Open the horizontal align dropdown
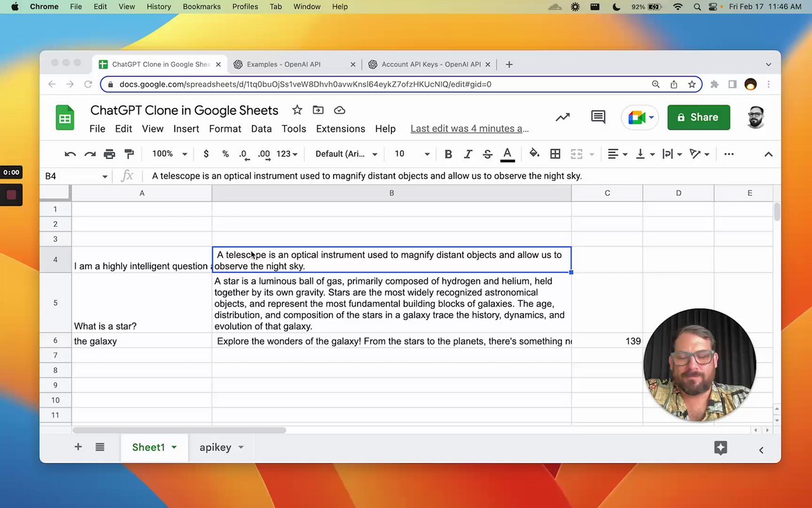The width and height of the screenshot is (812, 508). (x=617, y=154)
